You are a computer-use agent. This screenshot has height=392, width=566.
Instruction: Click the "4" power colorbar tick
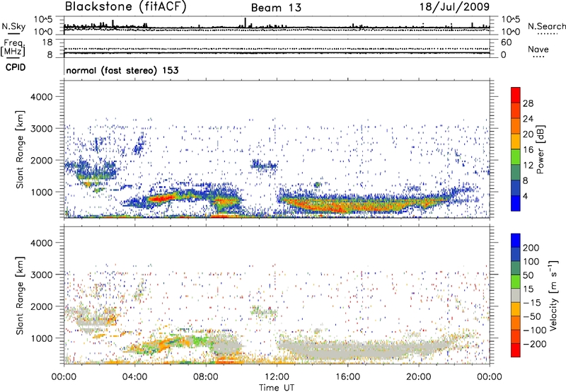[x=525, y=196]
